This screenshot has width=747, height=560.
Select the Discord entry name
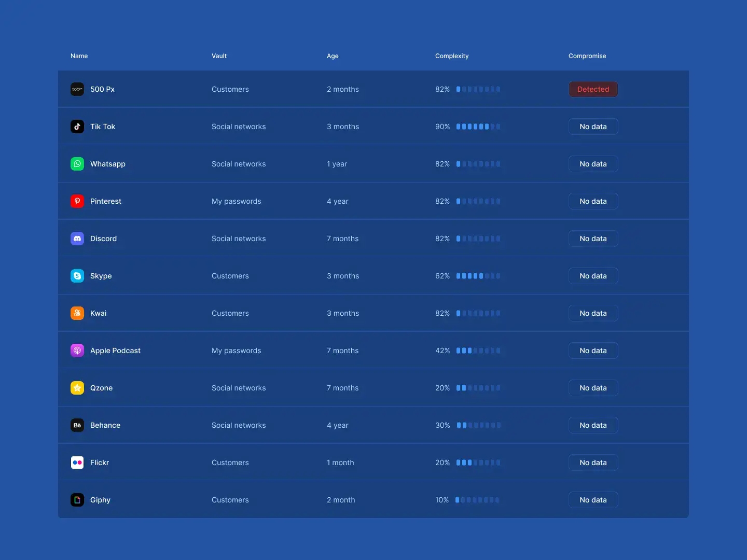tap(103, 239)
